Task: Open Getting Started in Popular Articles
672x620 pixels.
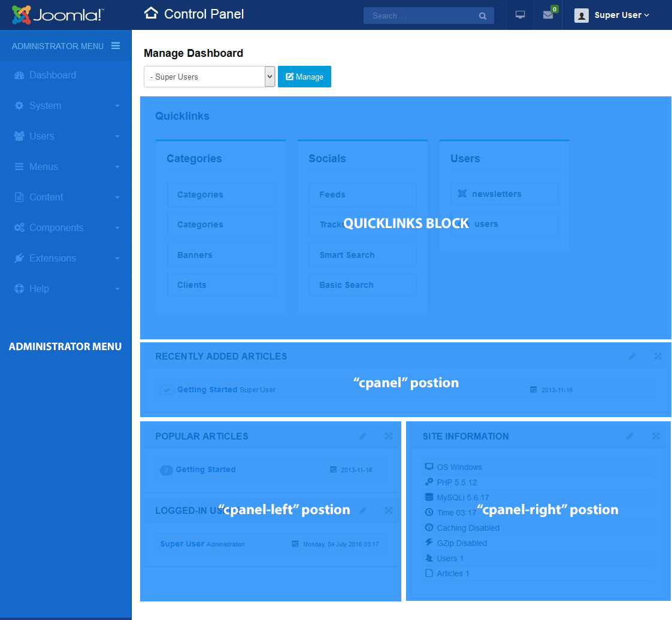Action: point(205,469)
